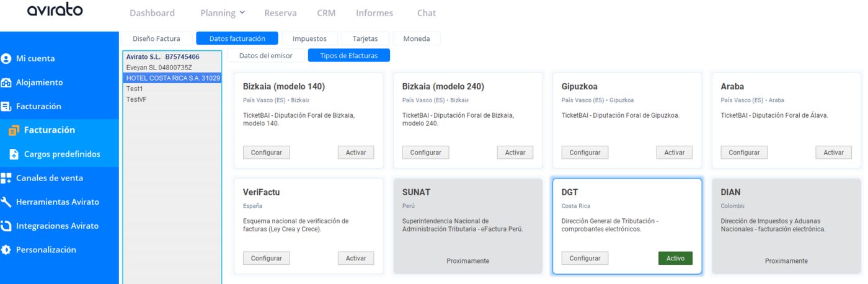The width and height of the screenshot is (868, 284).
Task: Activate Bizkaia (modelo 240)
Action: click(515, 153)
